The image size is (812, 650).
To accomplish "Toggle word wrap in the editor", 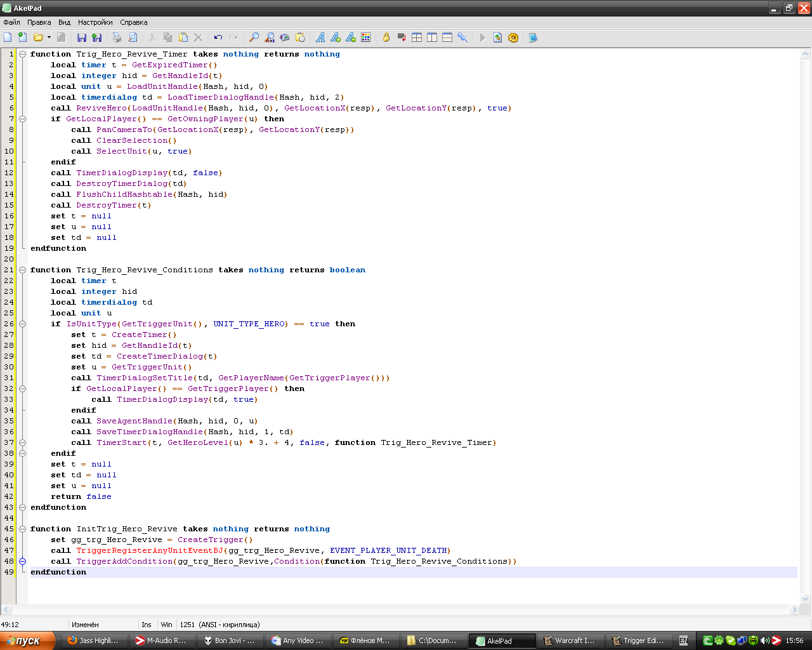I will click(x=402, y=37).
